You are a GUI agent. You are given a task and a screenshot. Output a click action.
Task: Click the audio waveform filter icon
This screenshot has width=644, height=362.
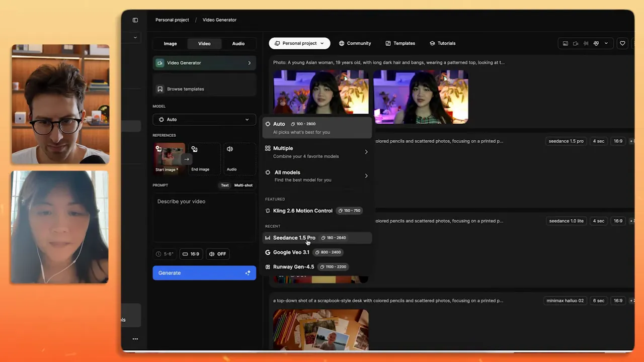(x=586, y=43)
